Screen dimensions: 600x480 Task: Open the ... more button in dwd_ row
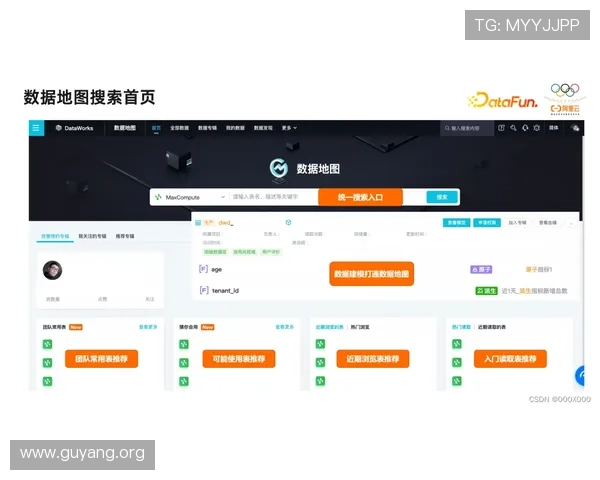pos(571,223)
